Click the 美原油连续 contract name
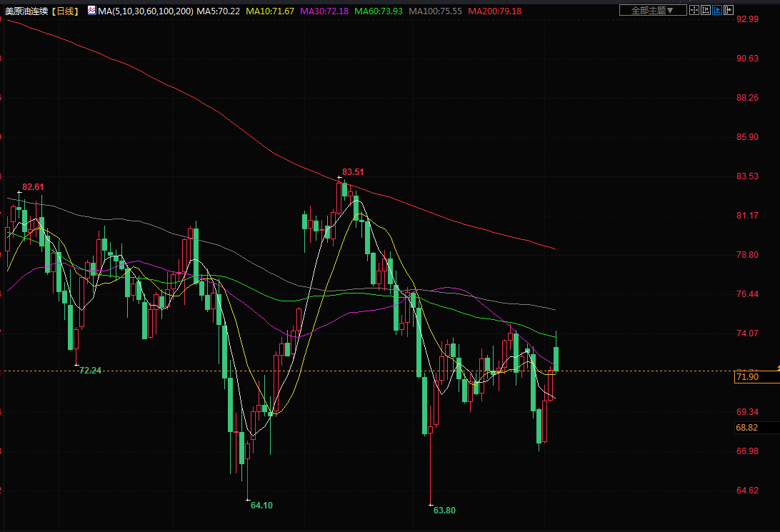 point(26,11)
